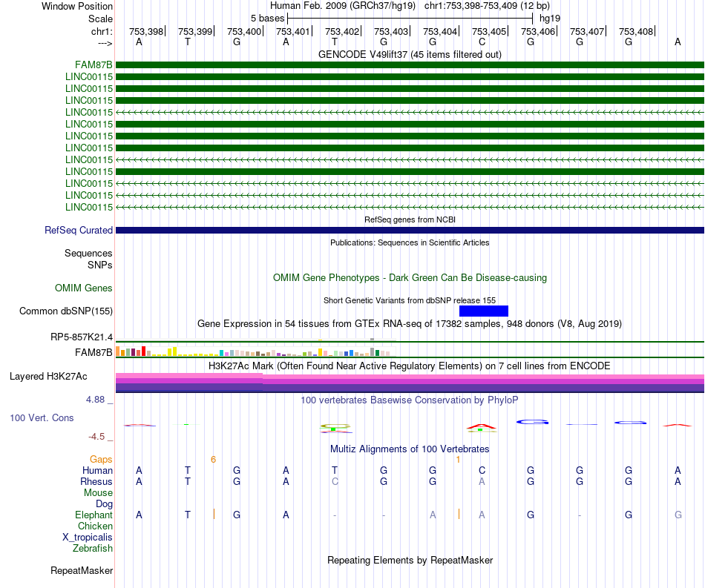
Task: Click the OMIM Genes track label
Action: (83, 288)
